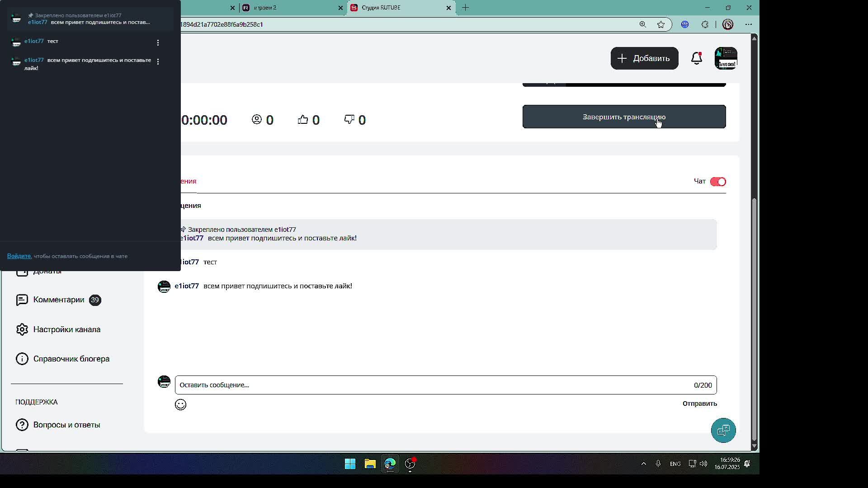Open Комментарии in the sidebar
This screenshot has width=868, height=488.
(58, 300)
